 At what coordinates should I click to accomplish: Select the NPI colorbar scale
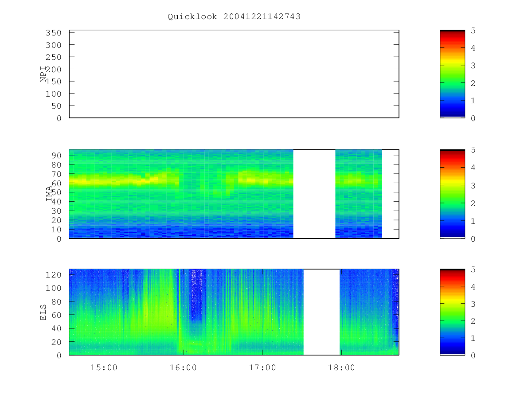tap(452, 74)
